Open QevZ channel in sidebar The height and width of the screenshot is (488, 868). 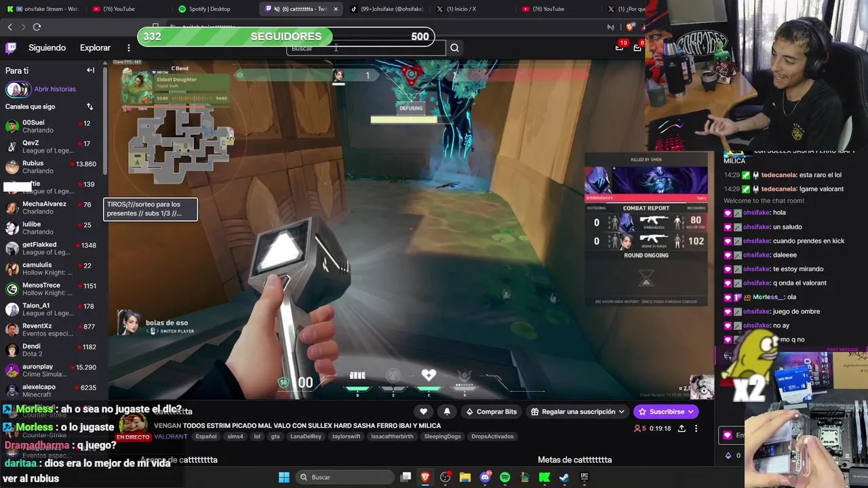click(x=51, y=146)
